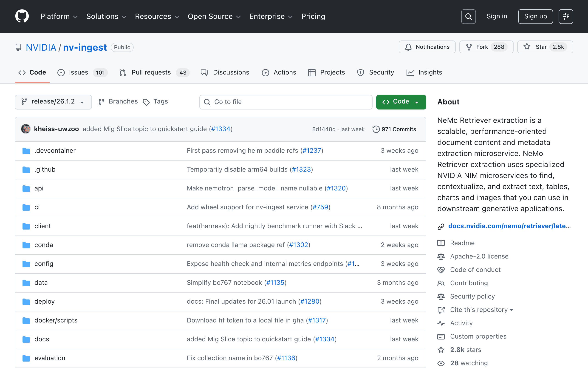Open the green Code dropdown button
588x368 pixels.
coord(401,102)
